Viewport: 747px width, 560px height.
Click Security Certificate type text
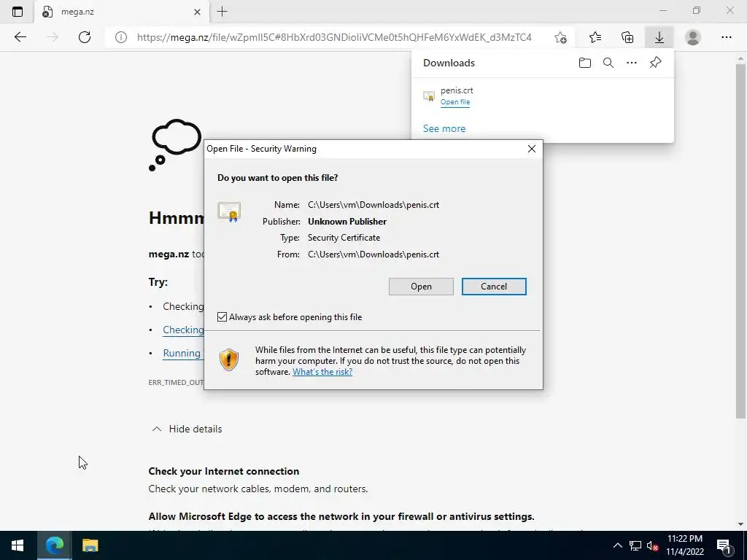344,238
